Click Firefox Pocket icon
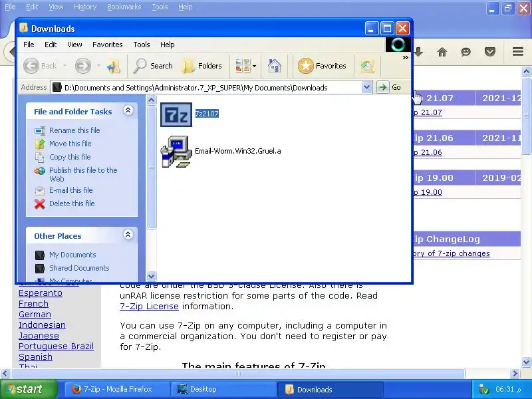The width and height of the screenshot is (532, 399). tap(490, 52)
